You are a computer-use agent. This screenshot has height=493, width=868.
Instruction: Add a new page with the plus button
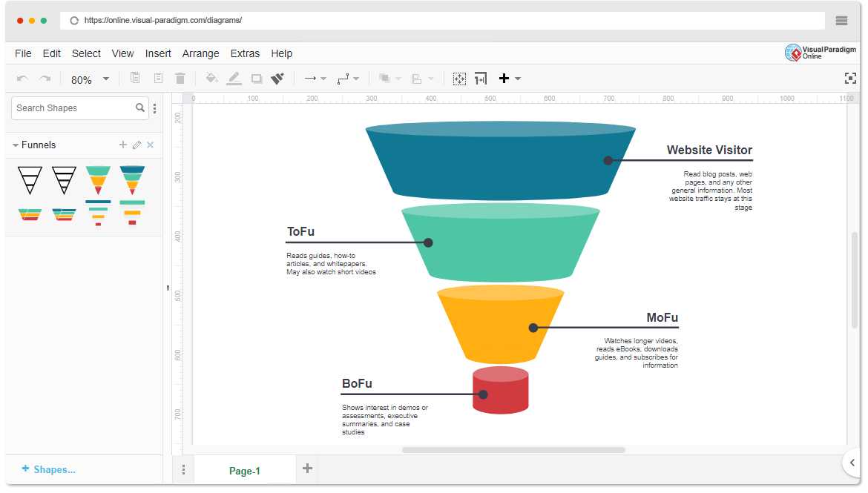[307, 469]
